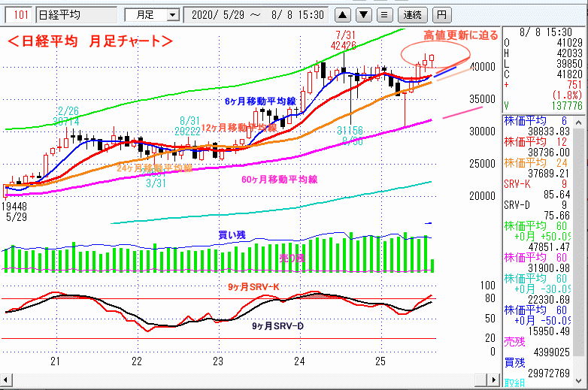Click the 12ヶ月移動平均線 label
Viewport: 588px width, 390px height.
click(239, 128)
